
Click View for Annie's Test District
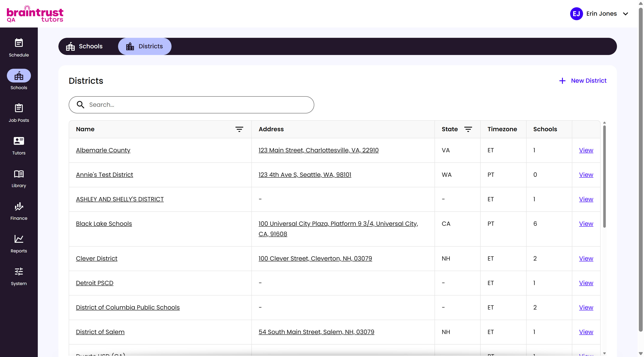point(586,175)
